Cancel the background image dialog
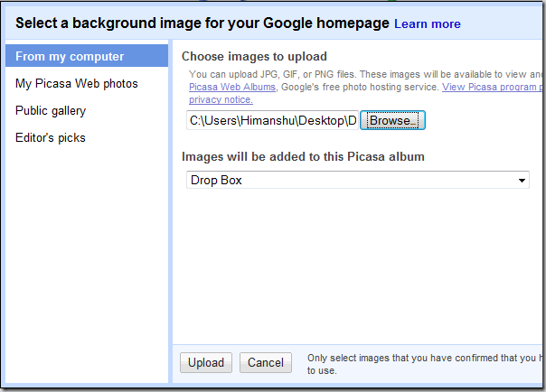 point(266,362)
